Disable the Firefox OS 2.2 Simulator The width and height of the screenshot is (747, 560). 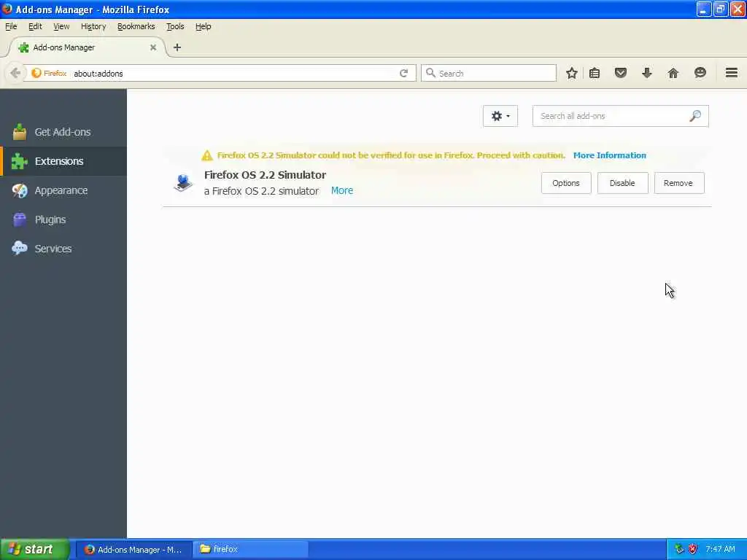point(622,183)
